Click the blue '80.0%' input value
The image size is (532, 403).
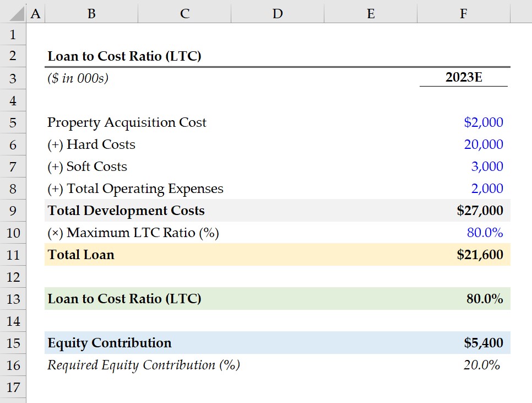(x=485, y=233)
